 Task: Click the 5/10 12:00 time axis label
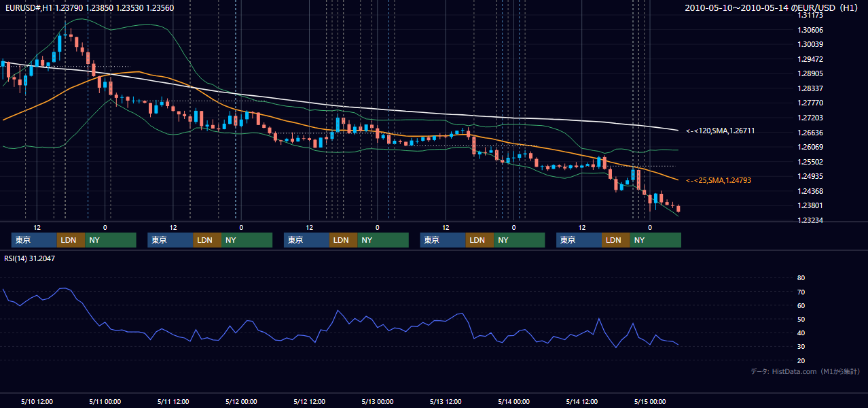tap(37, 401)
